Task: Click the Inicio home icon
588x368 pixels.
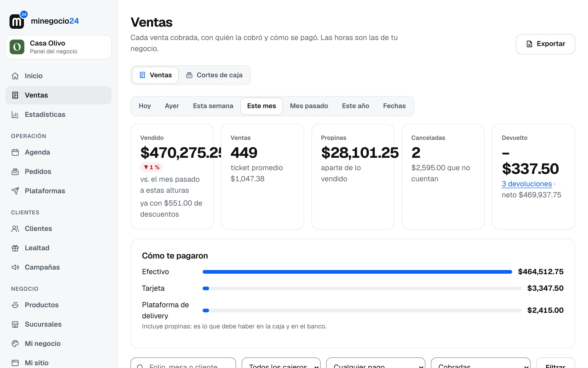Action: (15, 76)
